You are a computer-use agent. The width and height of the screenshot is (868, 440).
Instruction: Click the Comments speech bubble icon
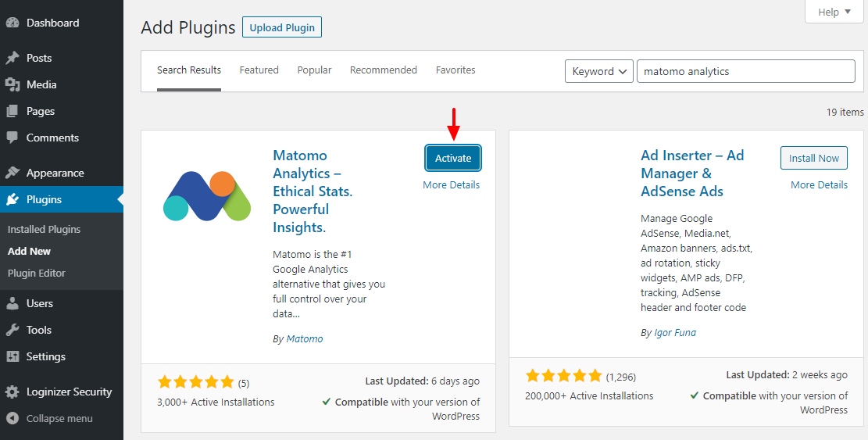13,138
